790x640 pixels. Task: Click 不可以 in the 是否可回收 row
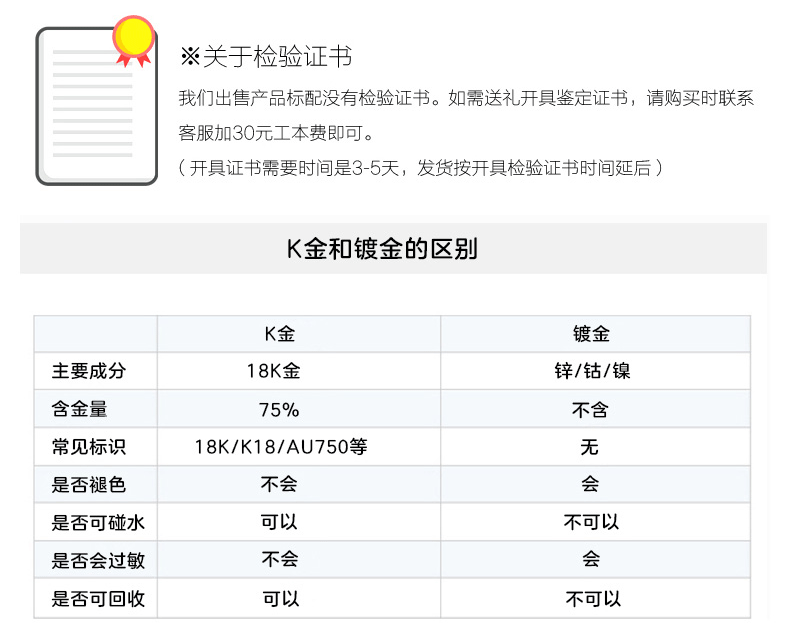(594, 599)
